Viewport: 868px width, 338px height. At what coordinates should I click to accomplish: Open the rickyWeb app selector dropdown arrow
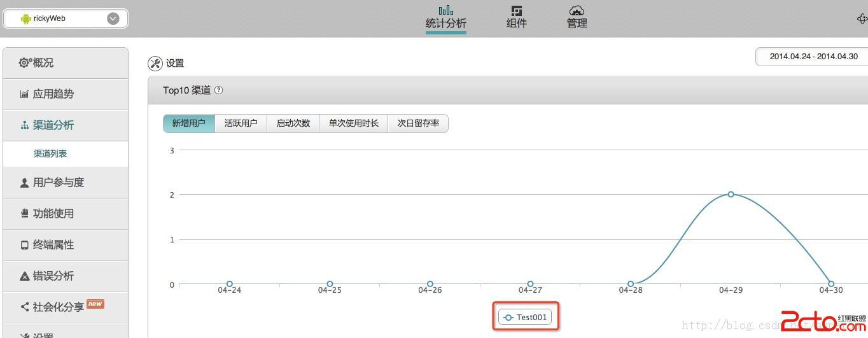113,18
